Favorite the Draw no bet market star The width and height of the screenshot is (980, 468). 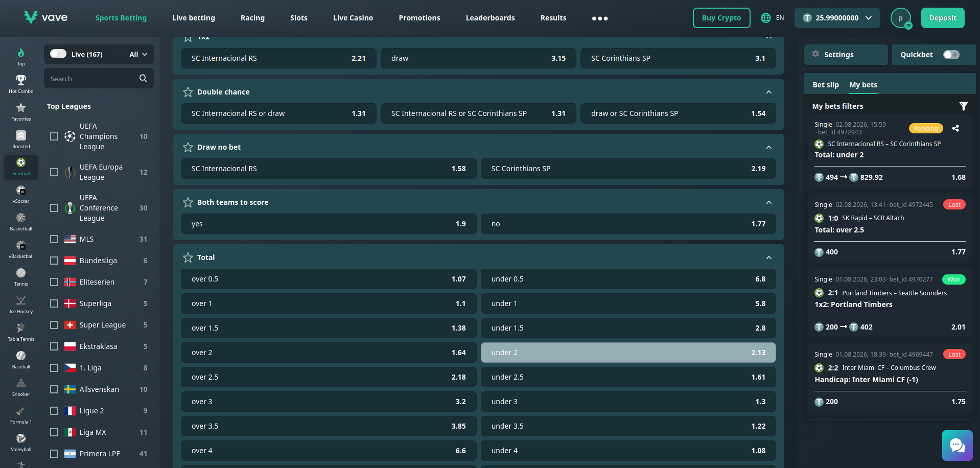coord(188,147)
